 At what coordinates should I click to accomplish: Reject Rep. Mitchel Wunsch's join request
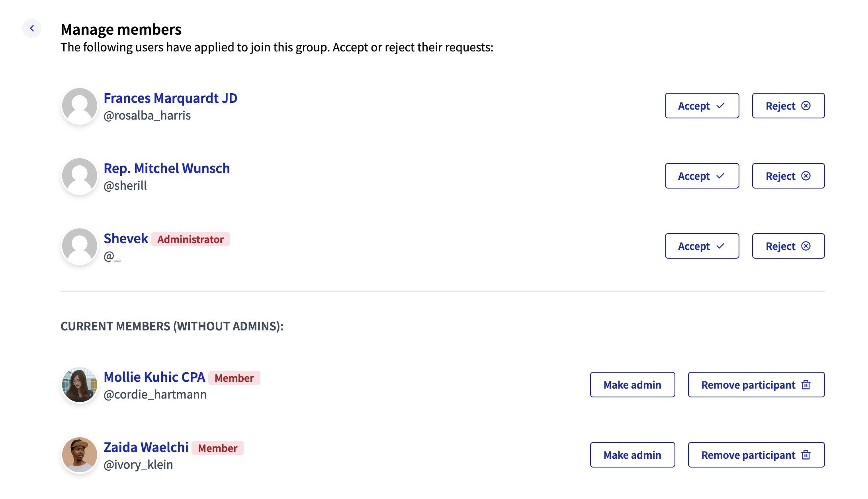pos(788,175)
